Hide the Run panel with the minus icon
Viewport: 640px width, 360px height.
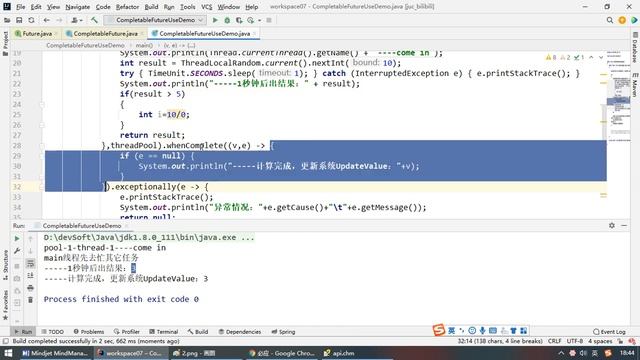click(624, 225)
